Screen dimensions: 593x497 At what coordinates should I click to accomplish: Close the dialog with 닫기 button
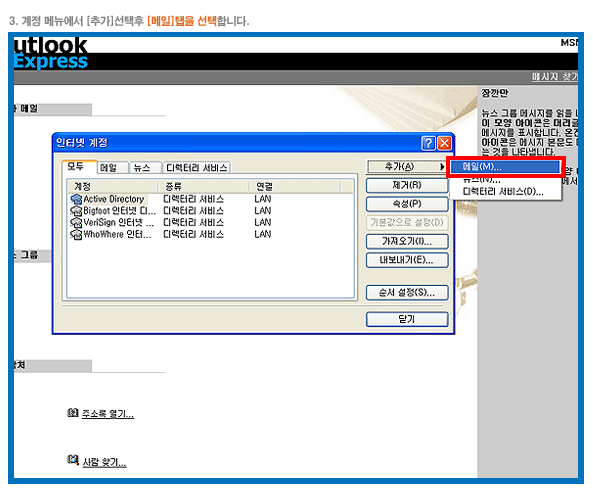[407, 319]
